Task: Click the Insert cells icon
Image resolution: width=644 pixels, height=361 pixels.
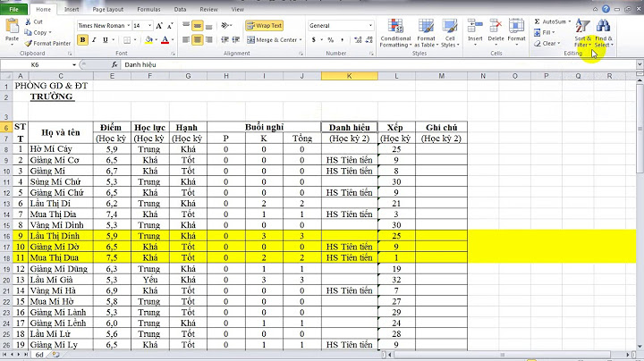Action: pyautogui.click(x=475, y=25)
